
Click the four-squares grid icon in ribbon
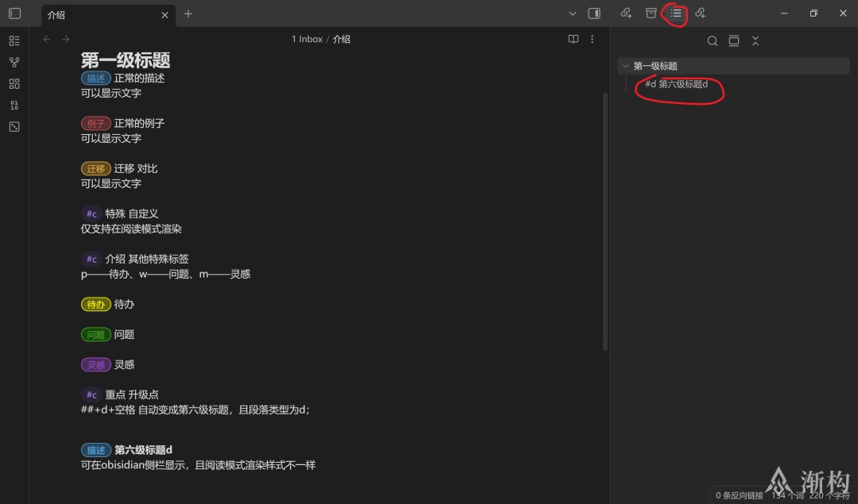(x=14, y=83)
